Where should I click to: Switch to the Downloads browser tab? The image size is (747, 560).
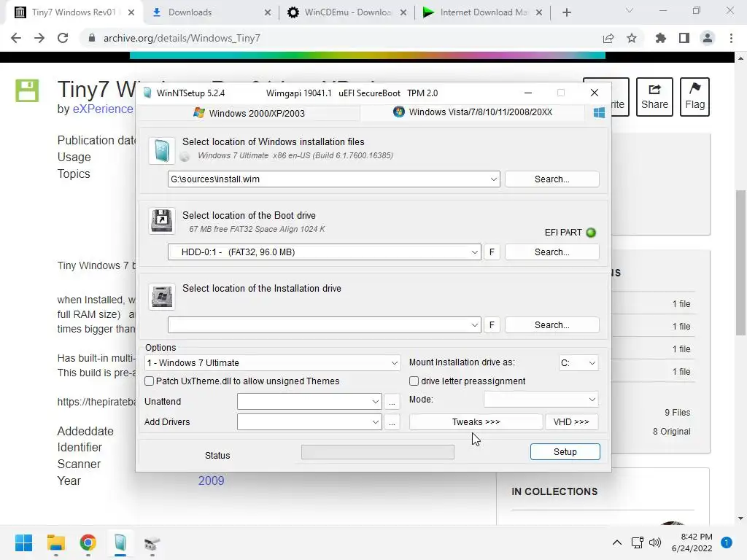[211, 12]
